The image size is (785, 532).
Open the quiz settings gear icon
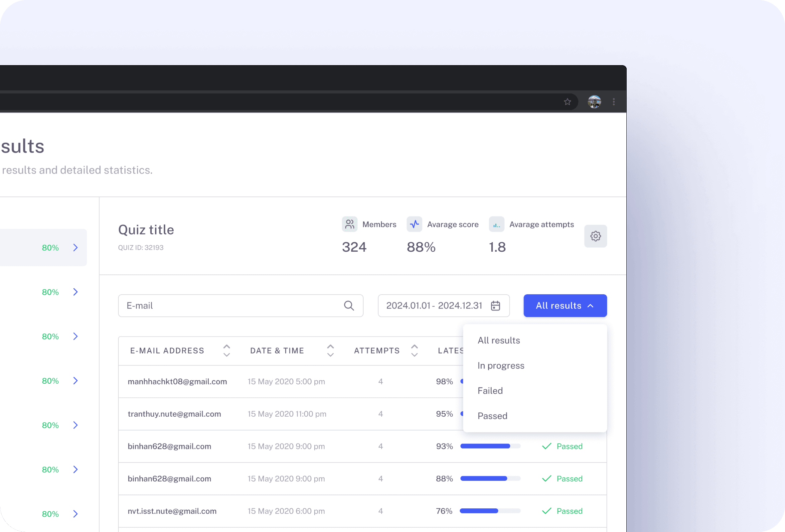click(x=595, y=236)
